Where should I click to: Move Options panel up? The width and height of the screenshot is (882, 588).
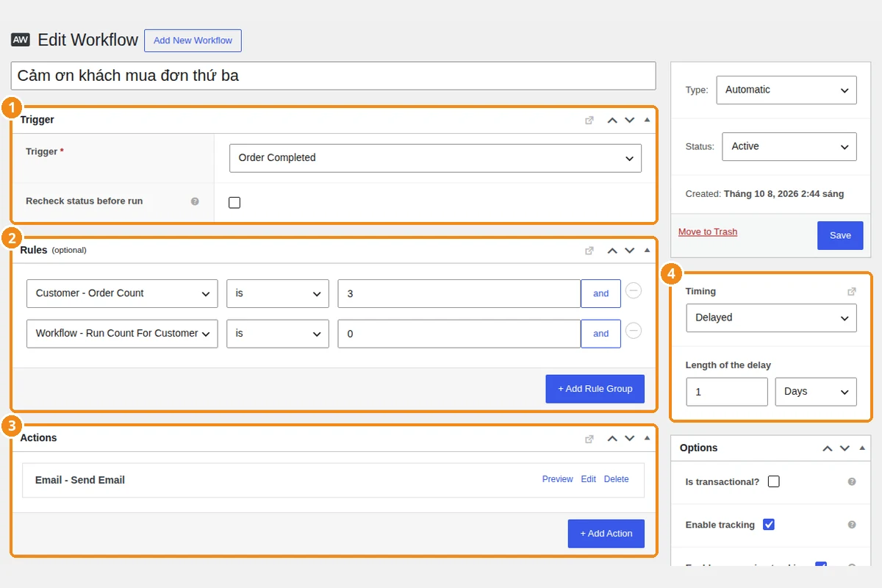[x=828, y=448]
